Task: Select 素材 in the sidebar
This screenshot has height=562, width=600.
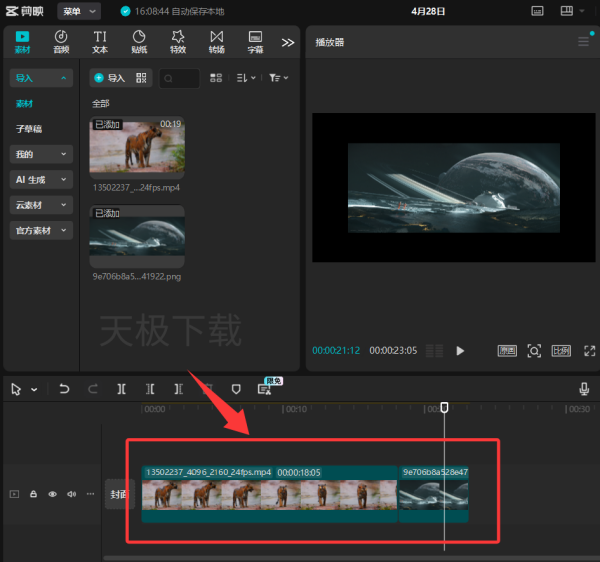Action: (x=24, y=104)
